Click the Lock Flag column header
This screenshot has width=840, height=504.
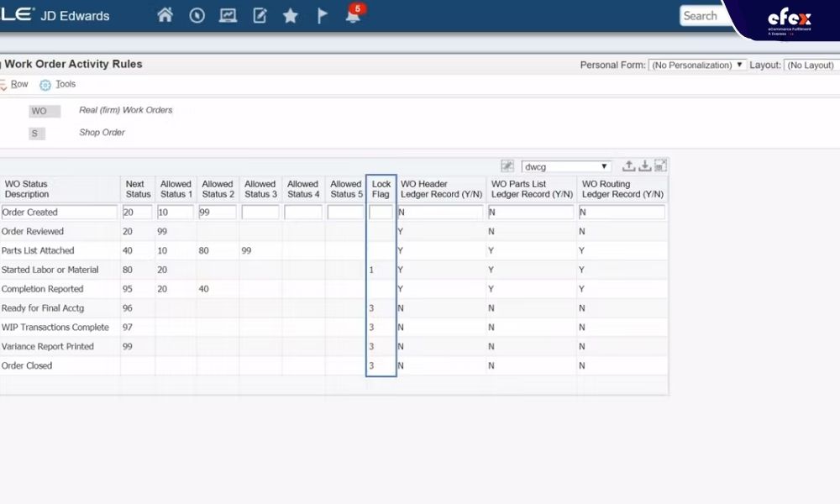coord(381,189)
